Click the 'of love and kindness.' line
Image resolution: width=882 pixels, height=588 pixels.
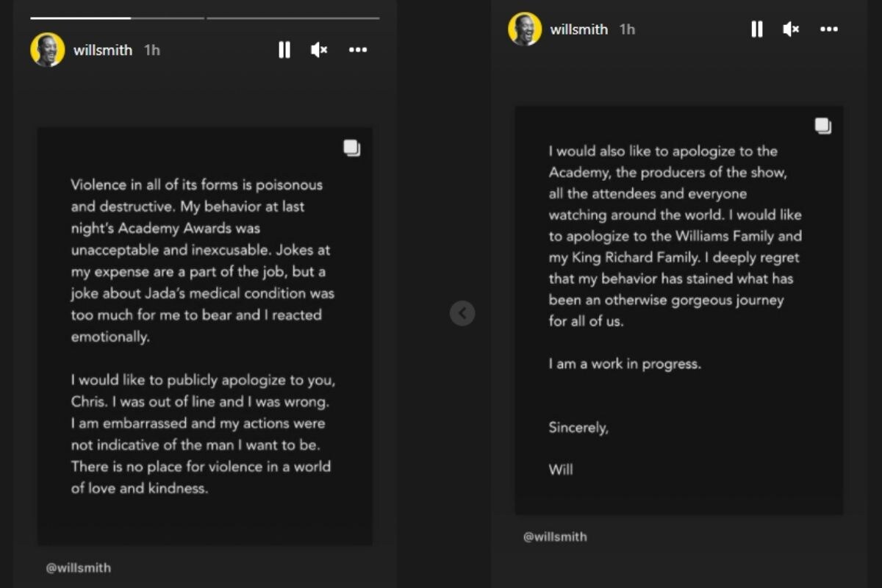[x=140, y=488]
